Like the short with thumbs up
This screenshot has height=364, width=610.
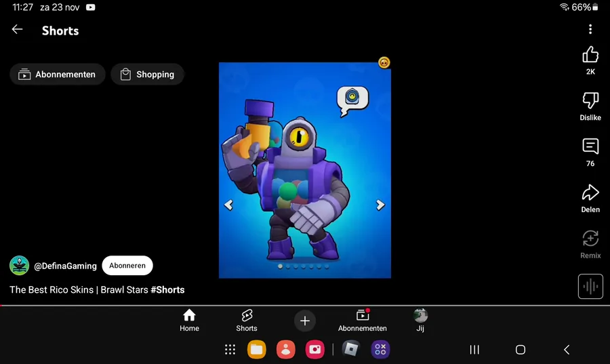(590, 54)
